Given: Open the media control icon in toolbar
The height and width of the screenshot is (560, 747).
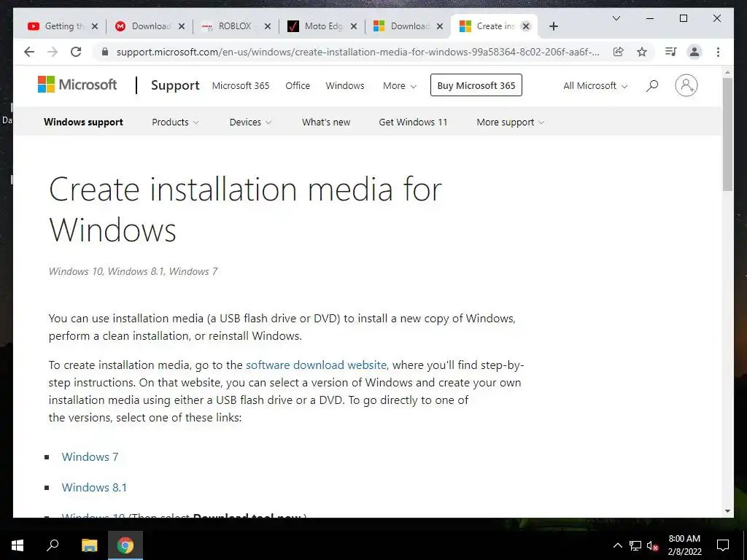Looking at the screenshot, I should click(671, 52).
